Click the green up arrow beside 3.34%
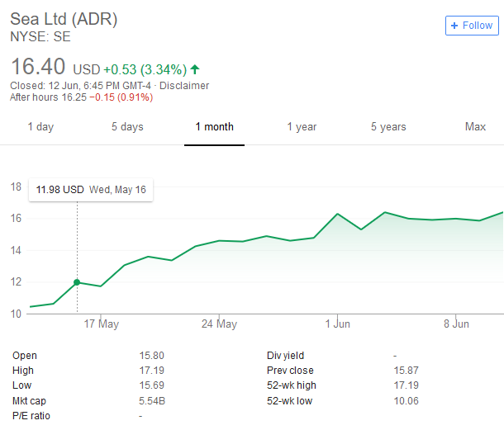This screenshot has height=430, width=504. 195,69
